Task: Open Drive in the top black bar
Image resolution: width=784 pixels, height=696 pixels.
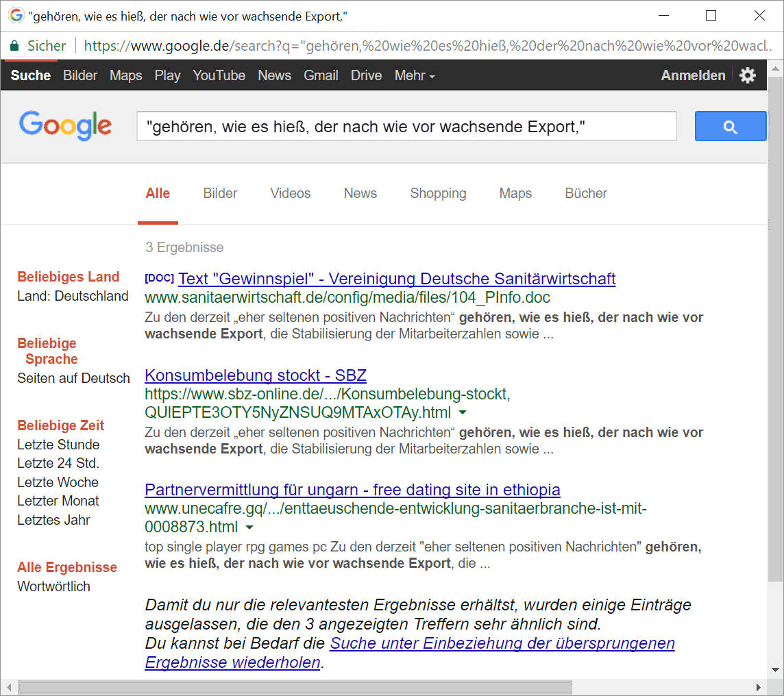Action: click(366, 75)
